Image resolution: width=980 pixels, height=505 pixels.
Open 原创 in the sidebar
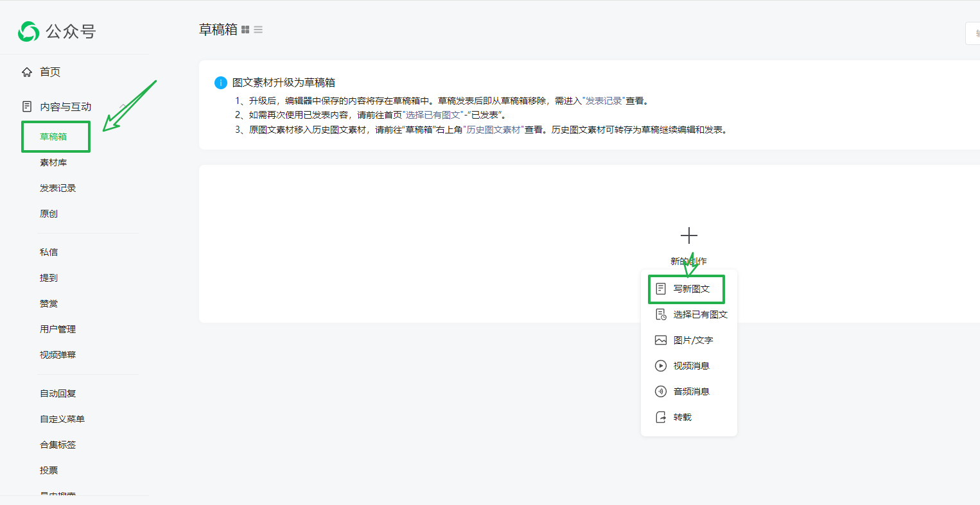[x=49, y=214]
